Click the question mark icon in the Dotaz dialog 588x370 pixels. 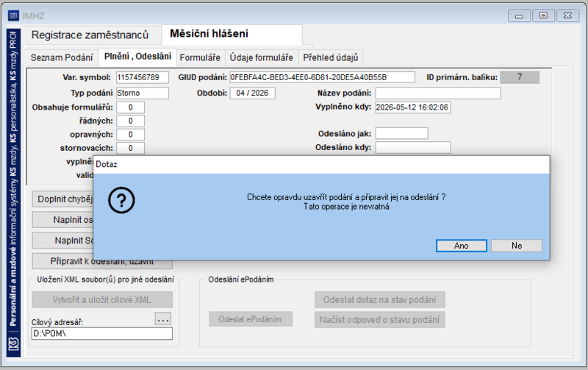point(121,200)
